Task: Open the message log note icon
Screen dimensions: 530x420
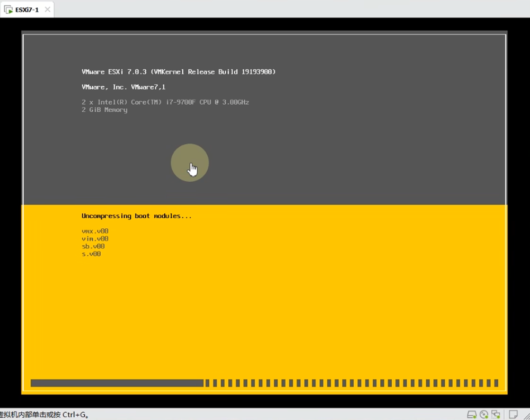Action: click(513, 414)
